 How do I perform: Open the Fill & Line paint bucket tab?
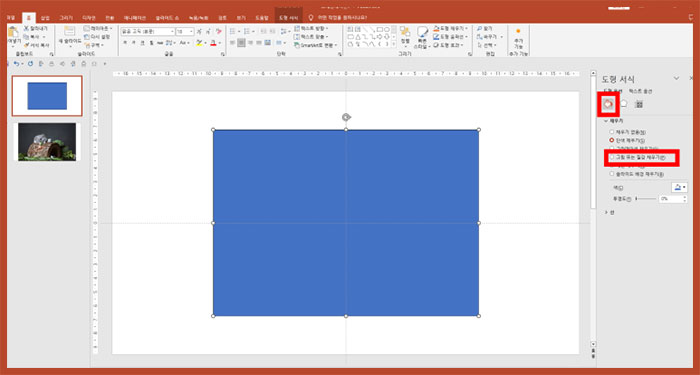(608, 104)
